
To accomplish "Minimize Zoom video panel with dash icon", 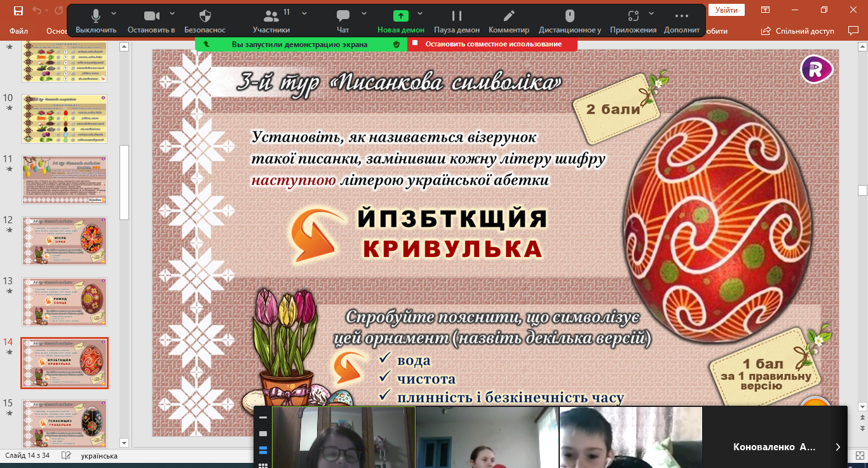I will [263, 417].
